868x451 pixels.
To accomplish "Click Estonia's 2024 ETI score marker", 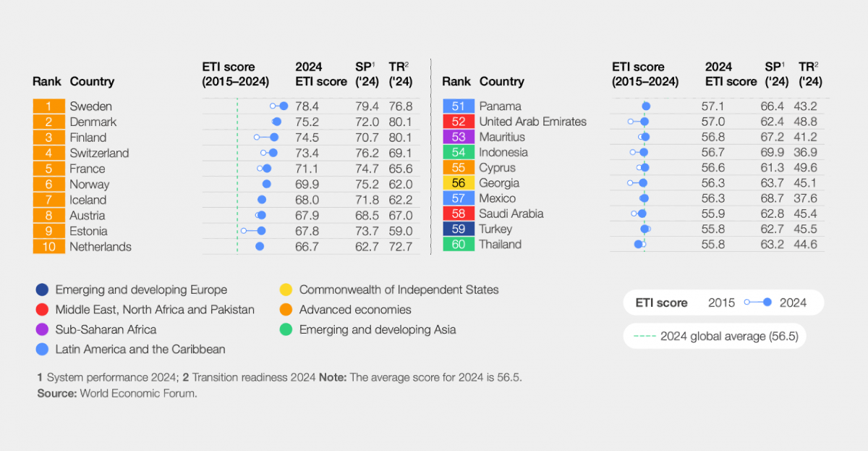I will pyautogui.click(x=261, y=231).
